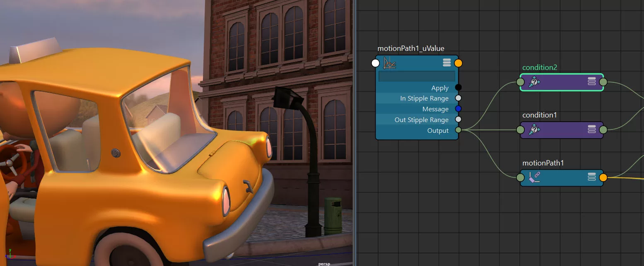Click the XYZ axis gizmo in viewport corner
Screen dimensions: 644x266
tap(10, 252)
